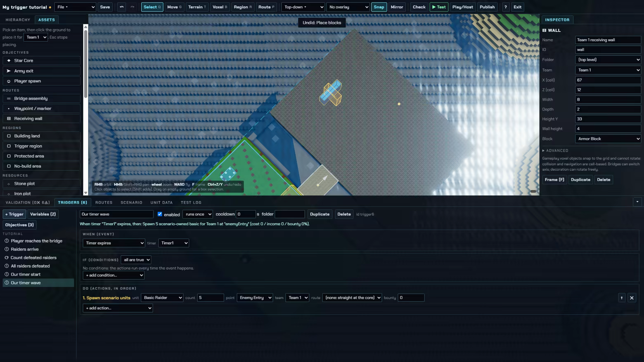
Task: Toggle the trigger enabled checkbox
Action: (160, 214)
